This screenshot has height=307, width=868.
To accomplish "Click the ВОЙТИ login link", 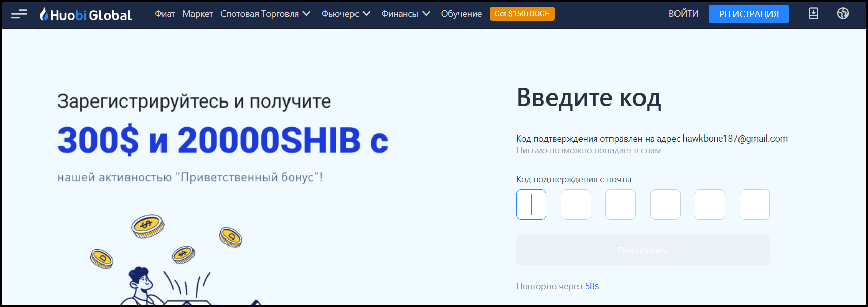I will [x=684, y=14].
